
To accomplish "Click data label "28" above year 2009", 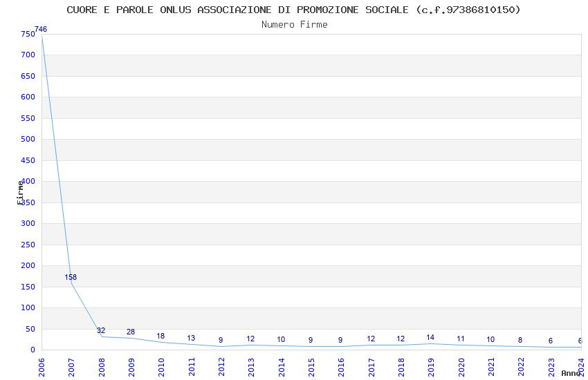I will click(131, 332).
